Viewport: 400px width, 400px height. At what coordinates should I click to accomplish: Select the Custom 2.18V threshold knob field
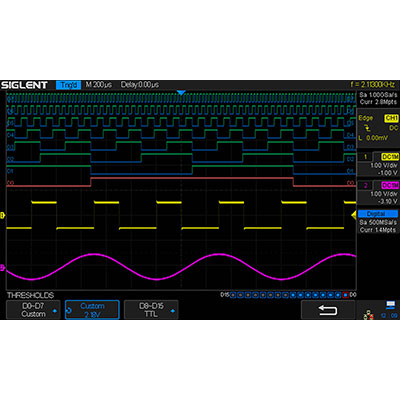92,310
